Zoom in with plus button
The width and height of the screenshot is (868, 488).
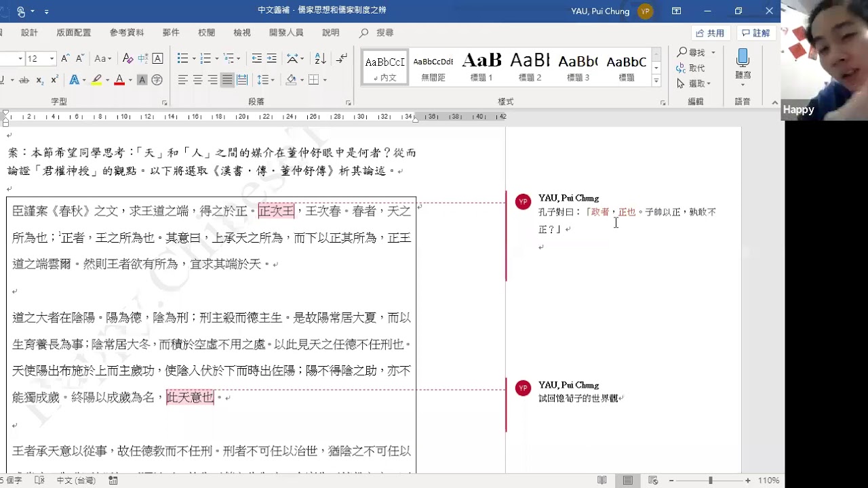[x=748, y=481]
